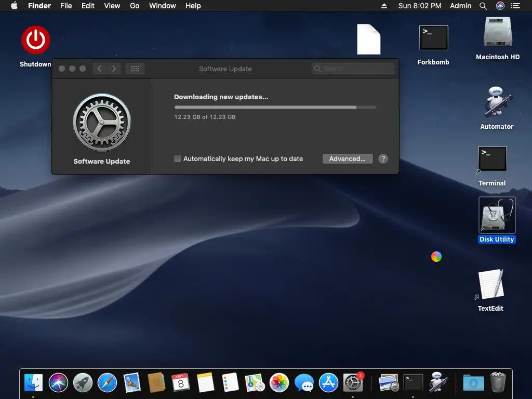Open the View menu

[x=112, y=6]
